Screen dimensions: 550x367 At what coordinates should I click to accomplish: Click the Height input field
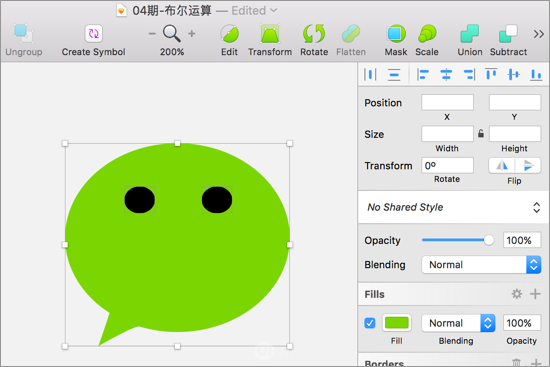click(x=515, y=134)
